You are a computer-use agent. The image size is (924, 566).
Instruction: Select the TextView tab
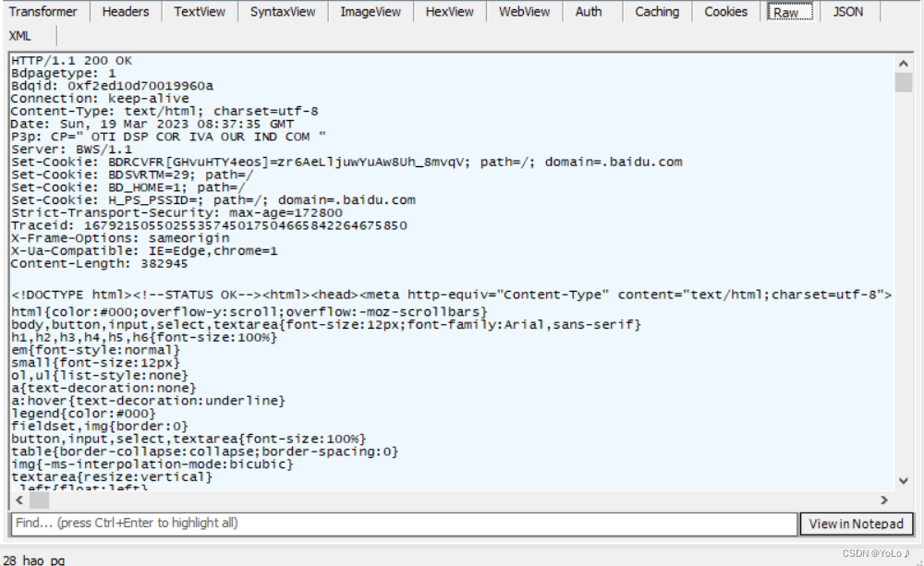coord(200,12)
